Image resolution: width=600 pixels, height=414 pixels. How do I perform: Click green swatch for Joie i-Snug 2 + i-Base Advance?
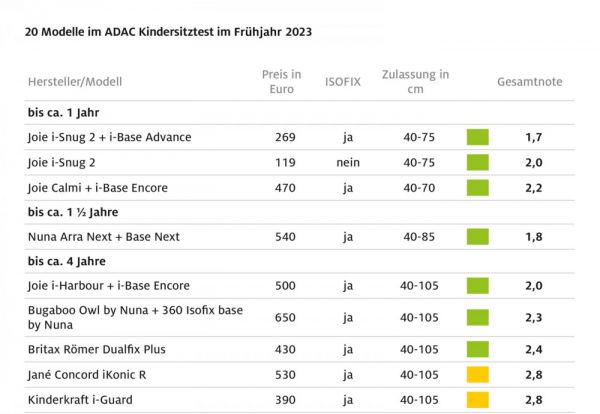[477, 137]
